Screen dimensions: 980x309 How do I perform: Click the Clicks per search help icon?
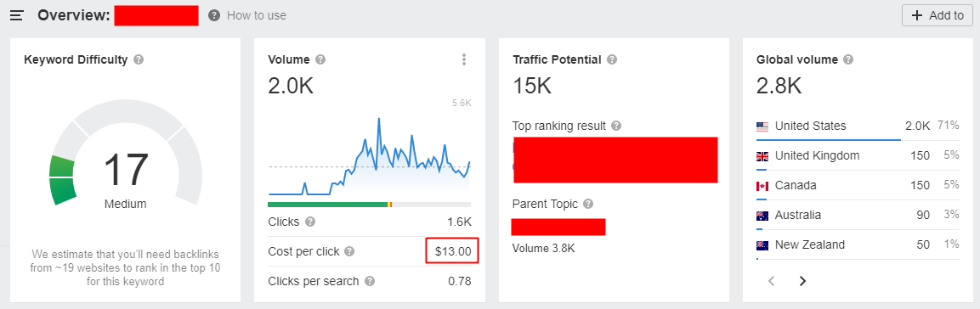pyautogui.click(x=370, y=281)
